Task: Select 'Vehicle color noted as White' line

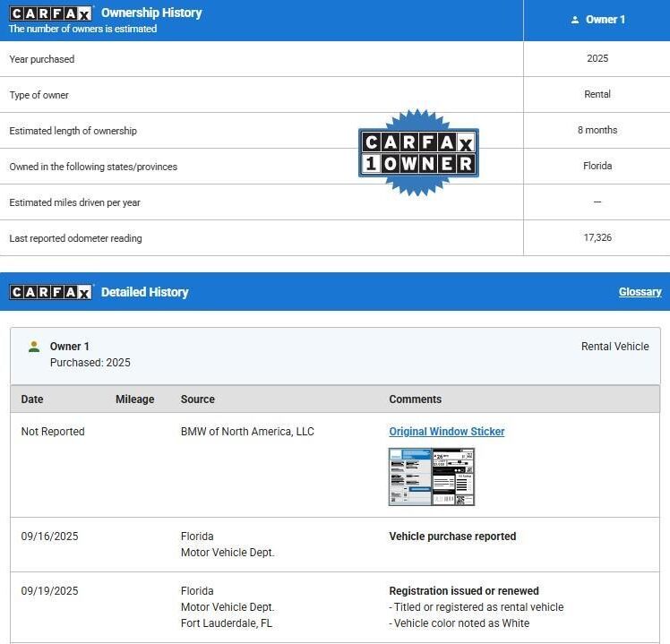Action: [460, 623]
